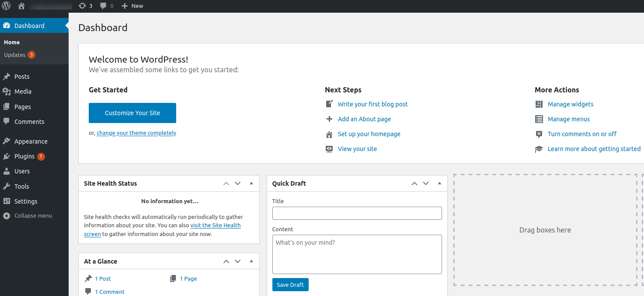Click the Customize Your Site button
The width and height of the screenshot is (644, 296).
tap(132, 113)
